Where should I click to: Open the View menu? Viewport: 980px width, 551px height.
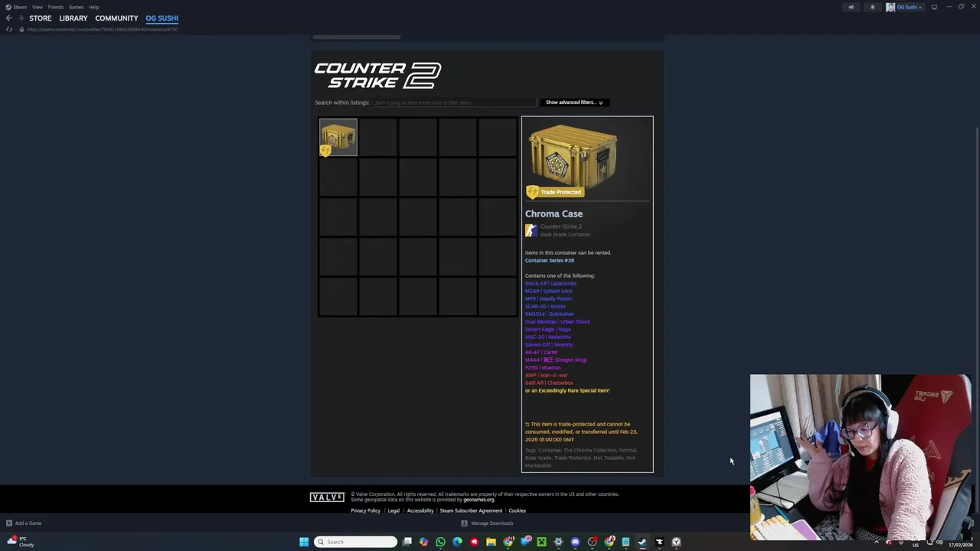pos(37,7)
